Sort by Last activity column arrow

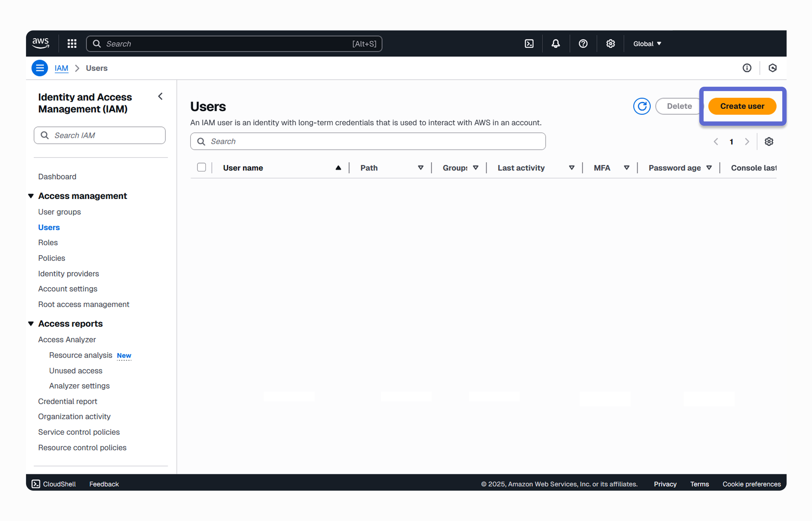(x=571, y=168)
